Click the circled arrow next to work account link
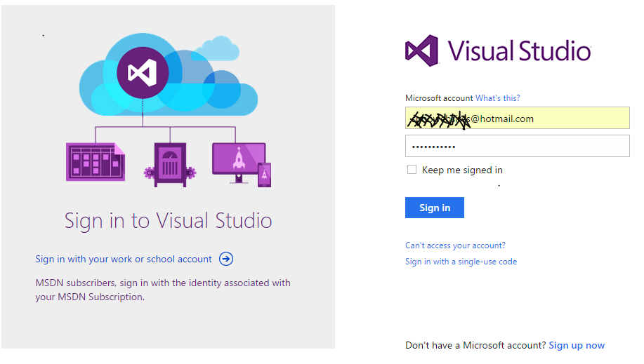The width and height of the screenshot is (644, 364). pos(226,259)
